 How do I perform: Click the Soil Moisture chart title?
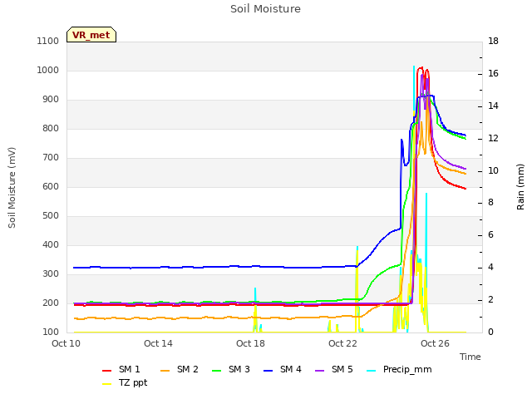coord(265,9)
